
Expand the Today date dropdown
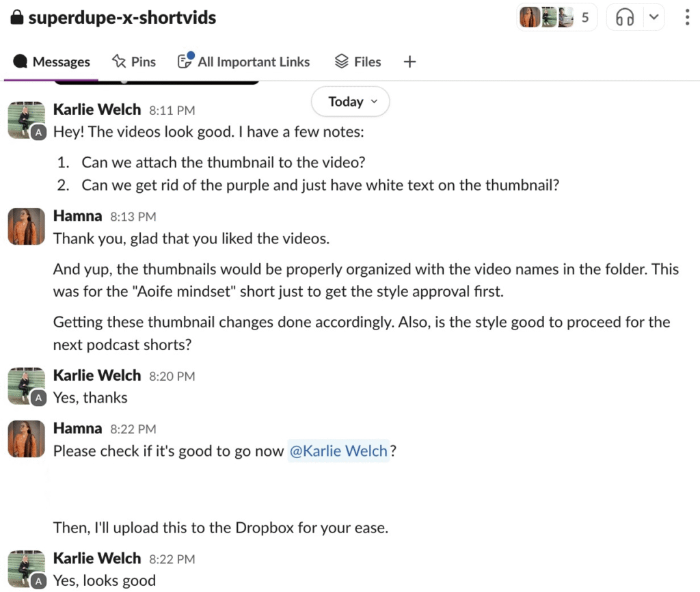[351, 102]
